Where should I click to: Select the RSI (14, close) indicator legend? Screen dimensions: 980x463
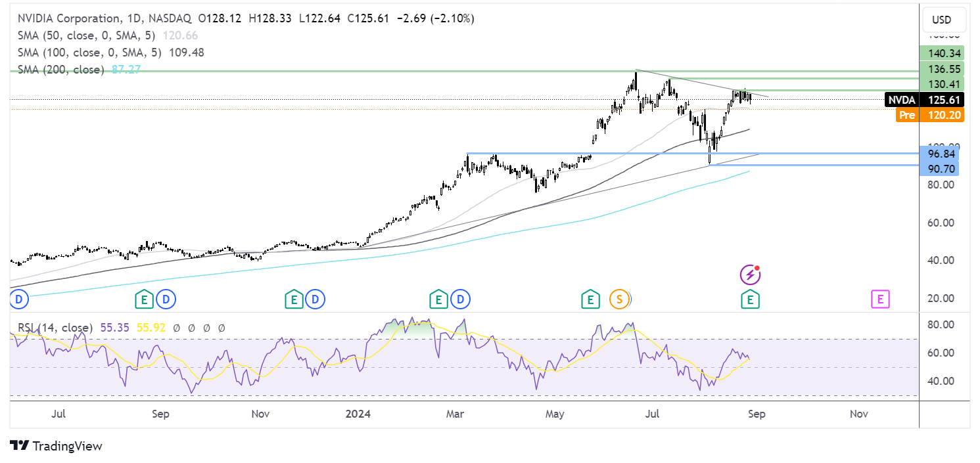pos(55,327)
